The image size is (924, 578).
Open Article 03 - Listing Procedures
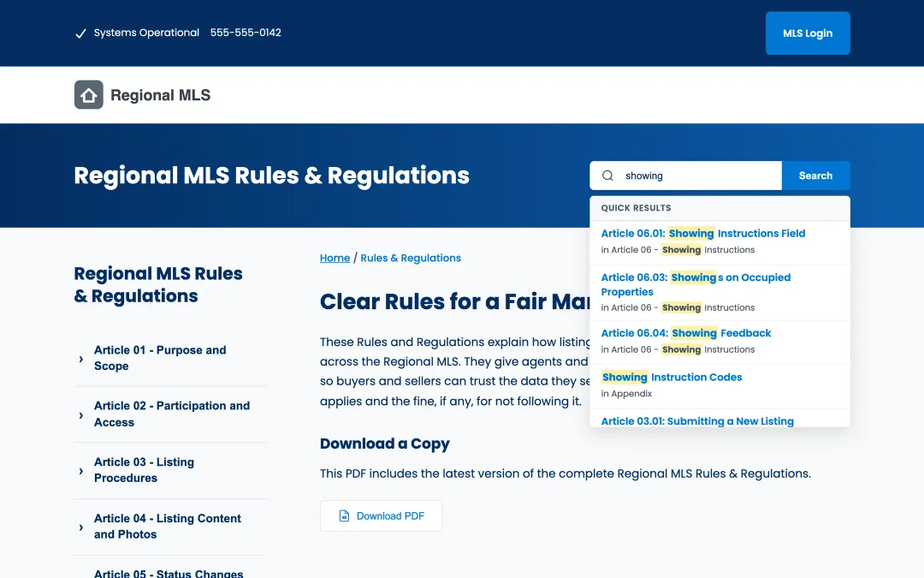click(145, 470)
